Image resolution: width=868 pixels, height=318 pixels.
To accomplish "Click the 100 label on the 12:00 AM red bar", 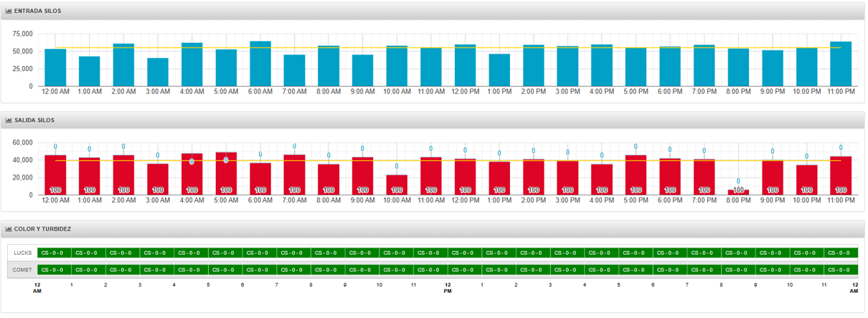I will [x=55, y=190].
